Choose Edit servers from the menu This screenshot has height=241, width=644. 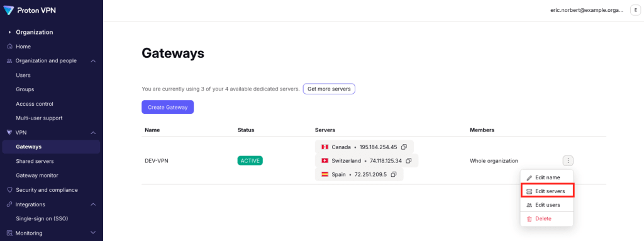coord(547,191)
